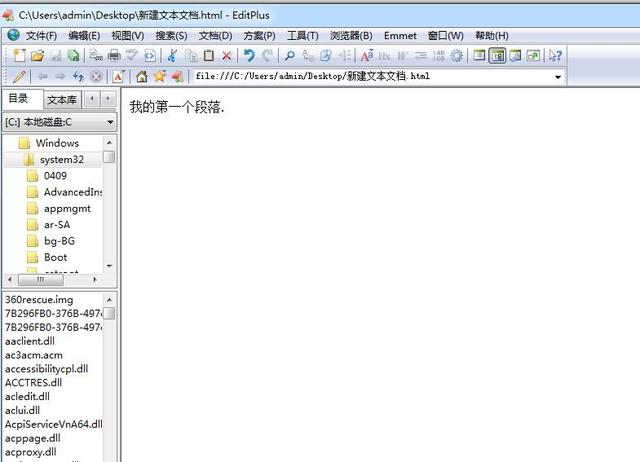Image resolution: width=640 pixels, height=462 pixels.
Task: Click the Edit Source pencil icon
Action: point(19,76)
